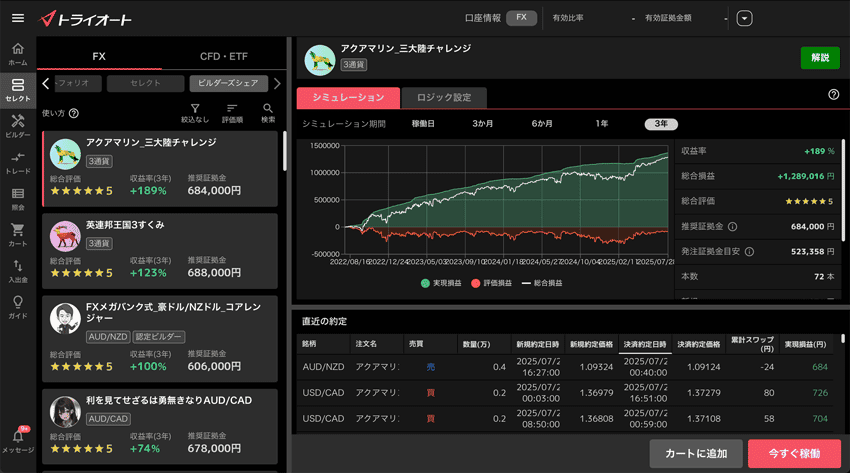
Task: Select the 利を見てせざるは勇無きなりAUD/CAD card
Action: pyautogui.click(x=160, y=426)
